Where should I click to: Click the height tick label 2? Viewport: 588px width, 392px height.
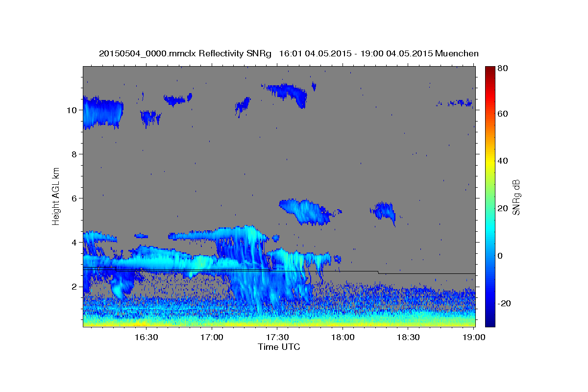[75, 287]
